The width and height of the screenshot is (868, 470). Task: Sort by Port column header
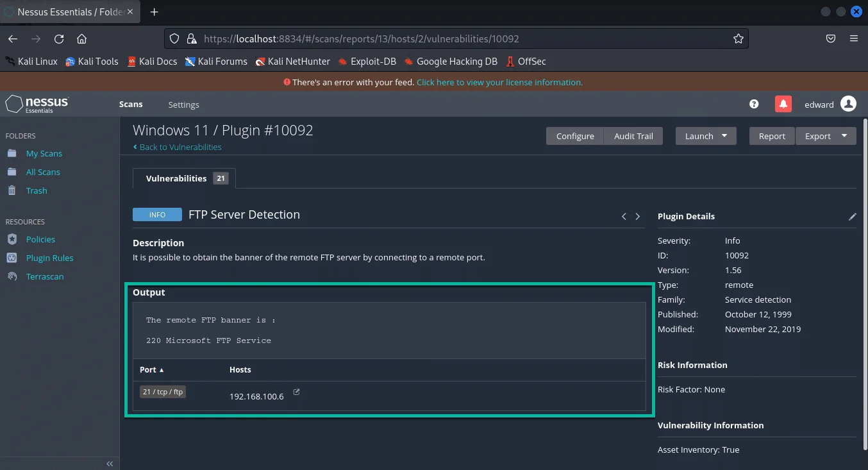point(152,370)
